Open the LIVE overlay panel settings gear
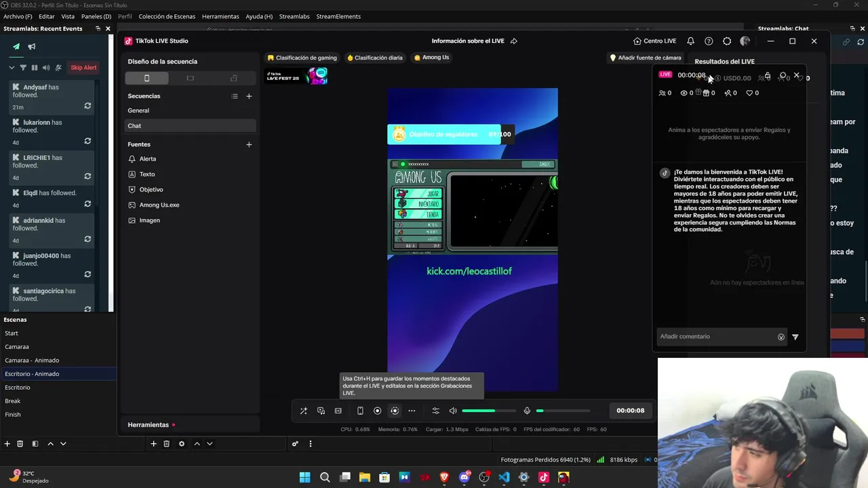 click(x=783, y=76)
